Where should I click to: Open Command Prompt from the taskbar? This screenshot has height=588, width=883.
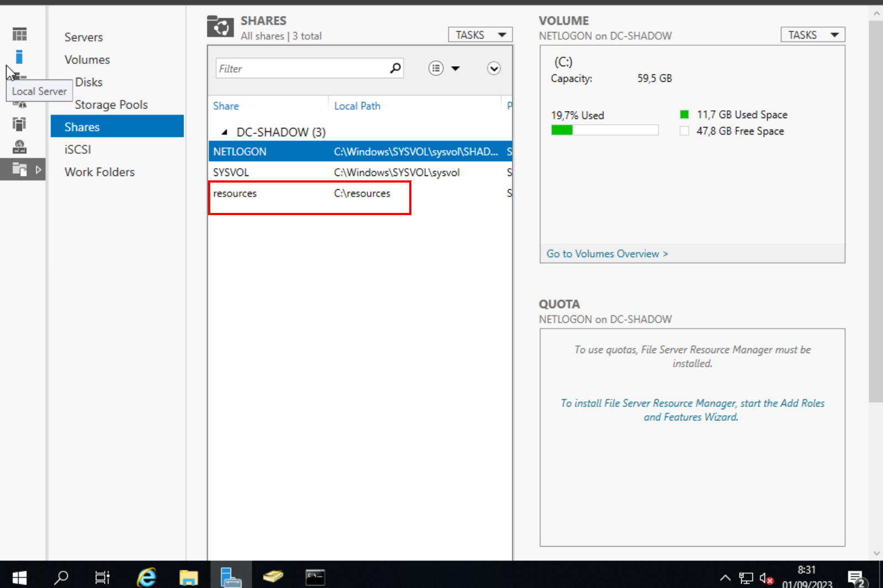[x=315, y=577]
